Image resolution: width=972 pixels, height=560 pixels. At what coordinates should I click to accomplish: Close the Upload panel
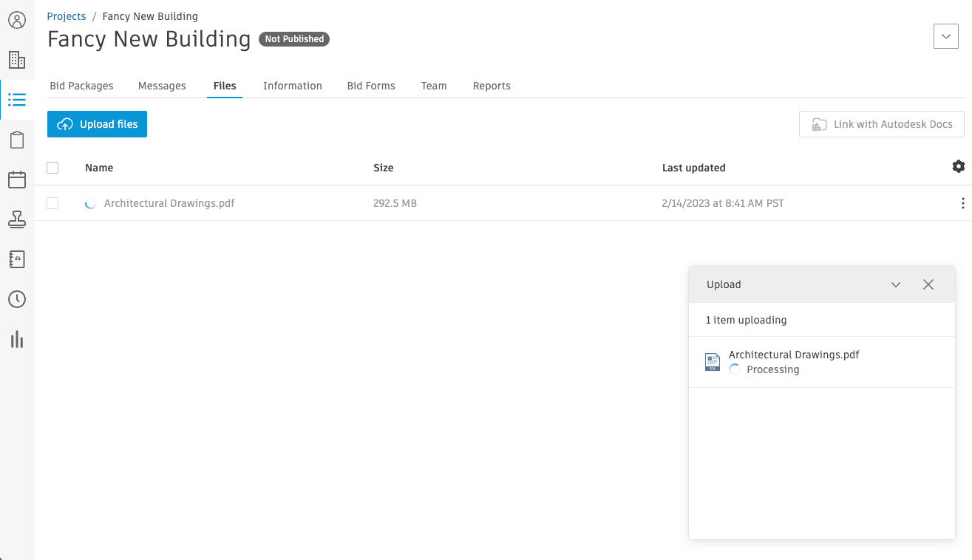pos(928,284)
